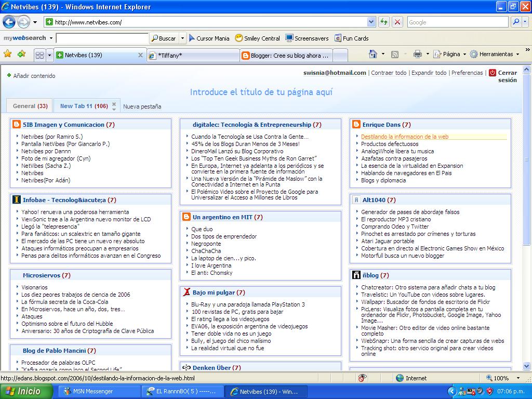
Task: Open Quick Tabs list dropdown arrow
Action: (x=49, y=55)
